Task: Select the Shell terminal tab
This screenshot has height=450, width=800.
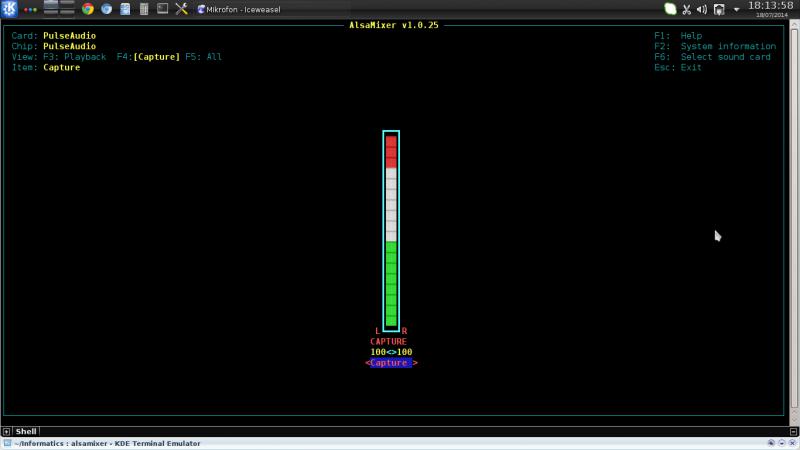Action: [x=25, y=431]
